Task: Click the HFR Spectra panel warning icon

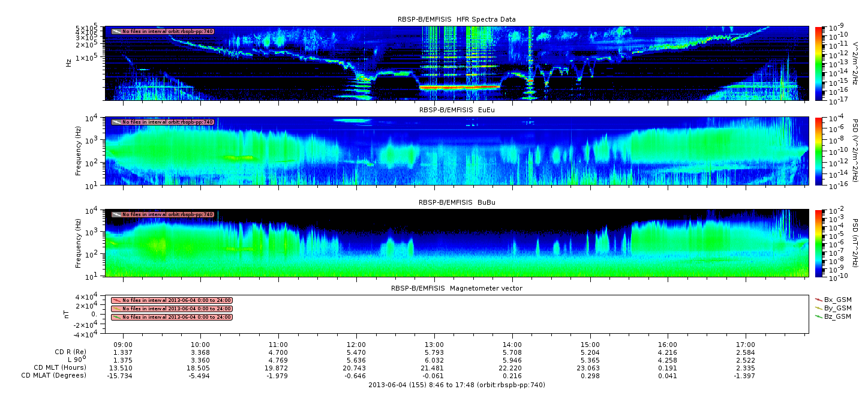Action: coord(117,31)
